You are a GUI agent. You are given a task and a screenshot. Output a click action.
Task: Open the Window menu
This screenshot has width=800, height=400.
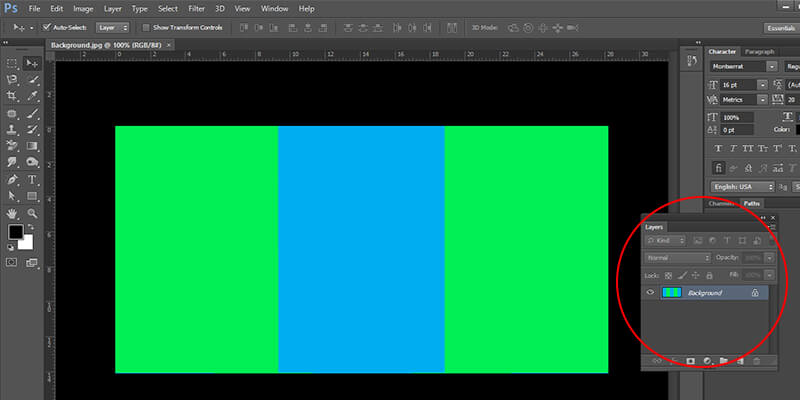274,9
